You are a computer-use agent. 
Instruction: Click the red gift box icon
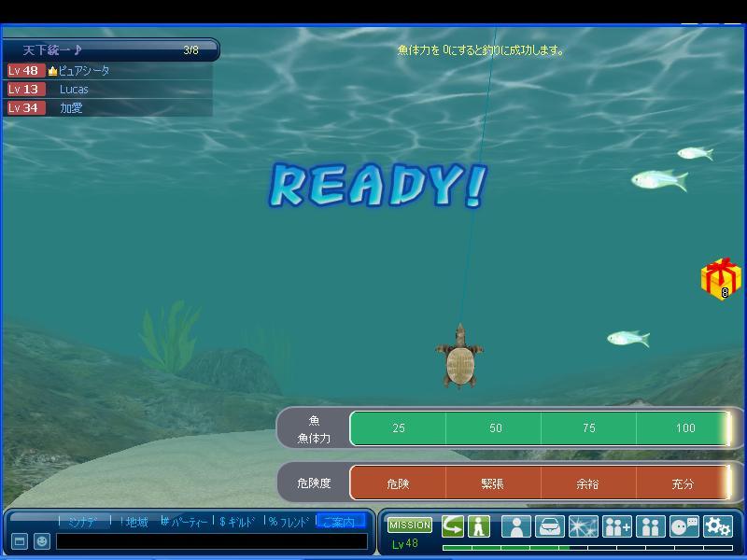coord(720,280)
